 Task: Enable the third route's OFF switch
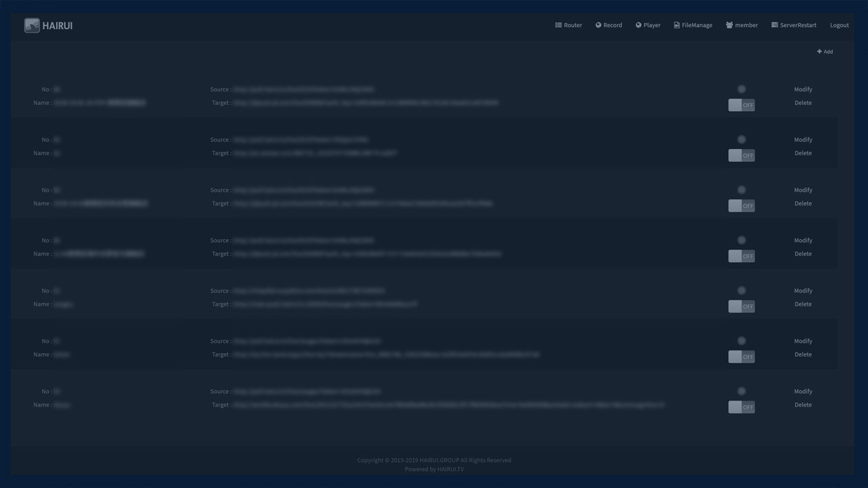click(x=741, y=206)
